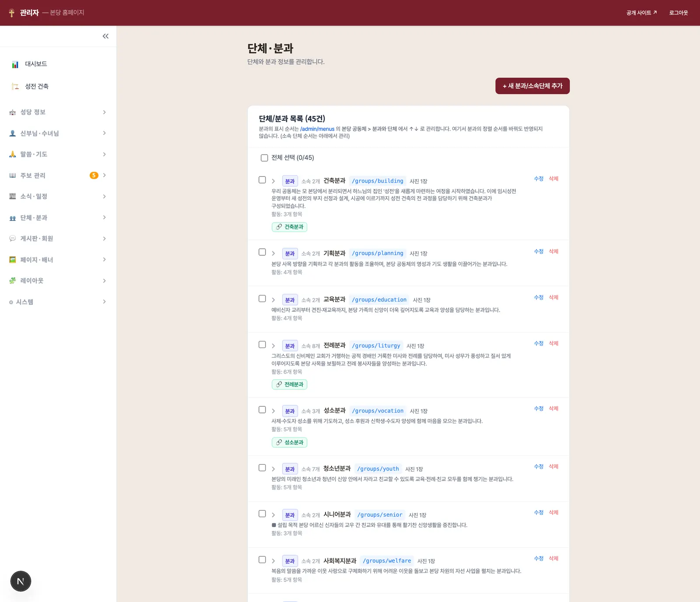Screen dimensions: 700x602
Task: Open the 게시판·회원 menu section
Action: point(58,239)
